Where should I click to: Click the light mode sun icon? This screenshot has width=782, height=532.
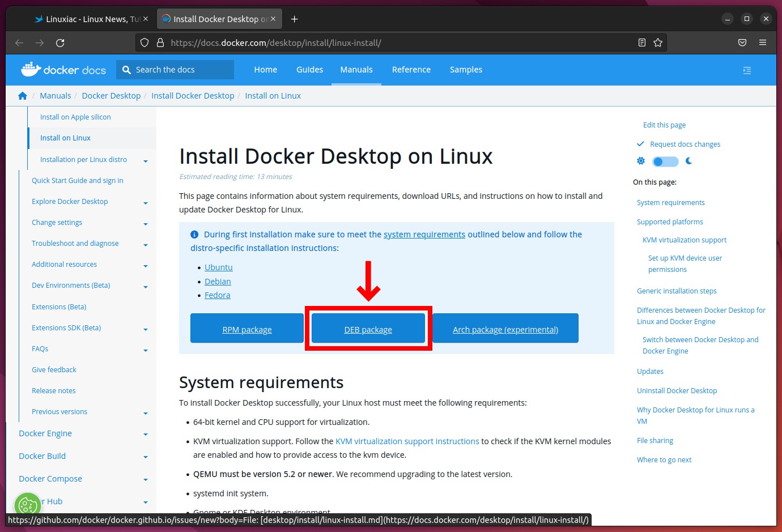(x=641, y=161)
